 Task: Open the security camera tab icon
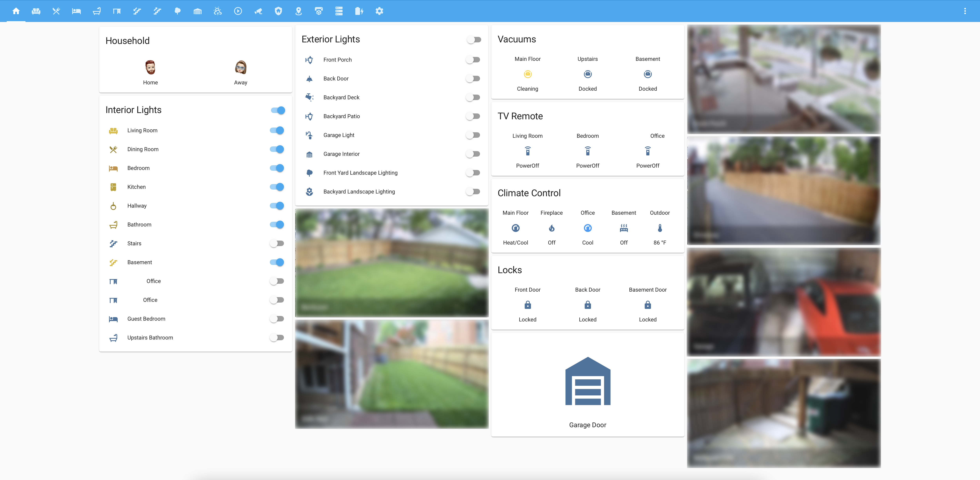pyautogui.click(x=258, y=11)
